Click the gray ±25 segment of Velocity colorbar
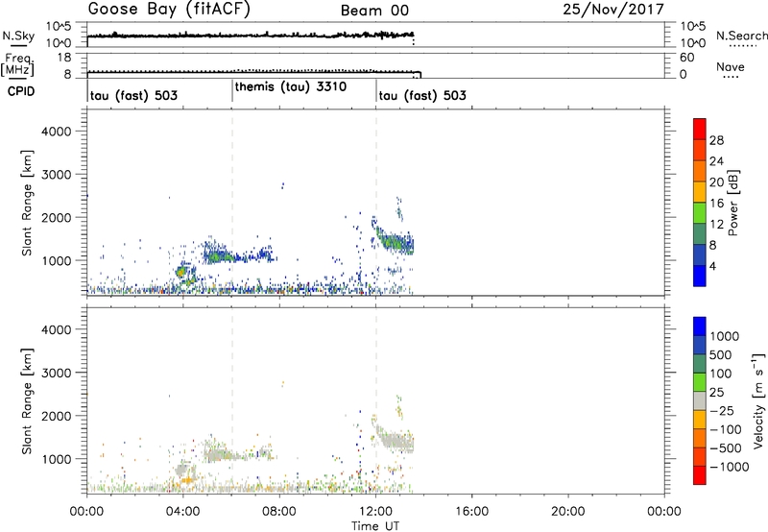Viewport: 768px width, 532px height. point(700,401)
